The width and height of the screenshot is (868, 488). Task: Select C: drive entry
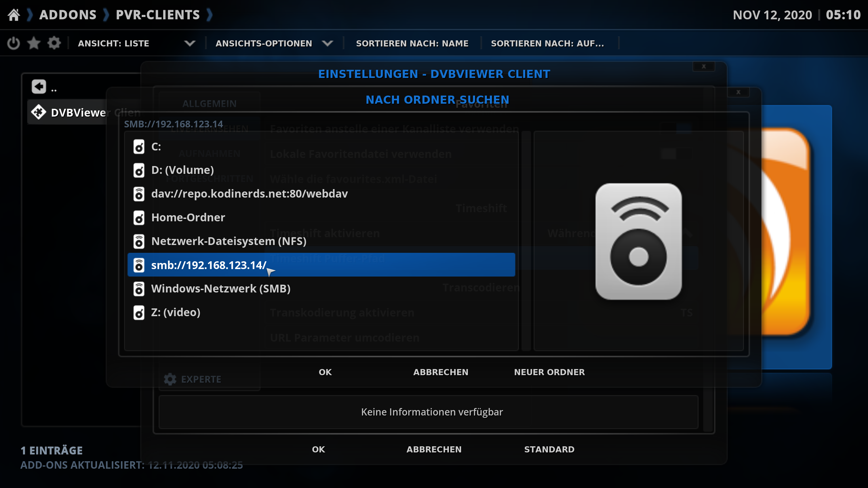coord(321,147)
